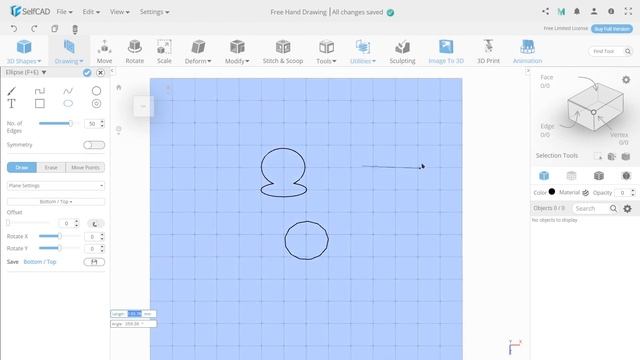This screenshot has width=640, height=360.
Task: Open the File menu
Action: (64, 12)
